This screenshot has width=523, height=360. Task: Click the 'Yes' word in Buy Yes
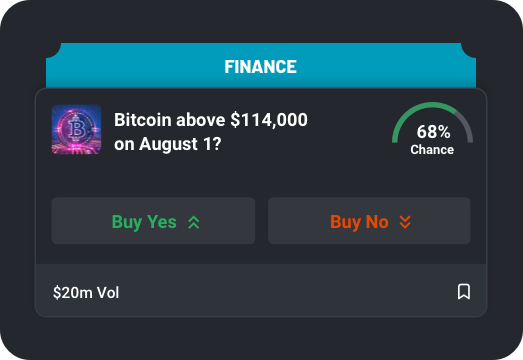coord(162,222)
